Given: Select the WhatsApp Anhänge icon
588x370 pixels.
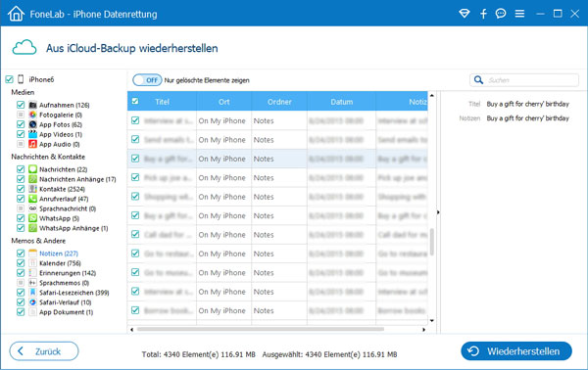Looking at the screenshot, I should 33,228.
